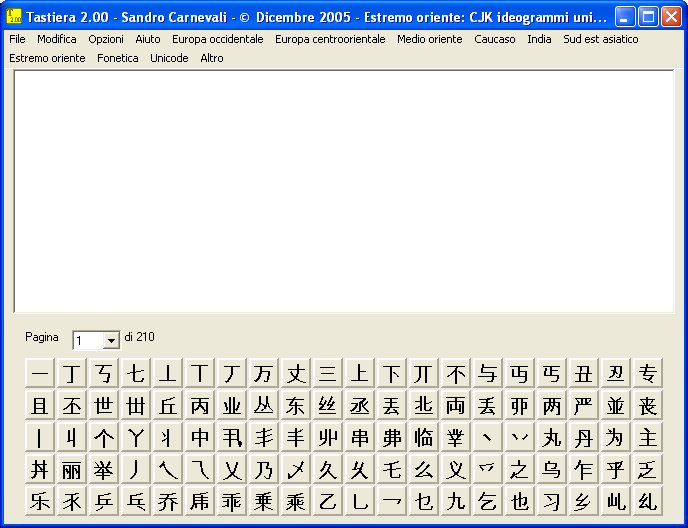Open the Sud est asiatico menu

[601, 39]
